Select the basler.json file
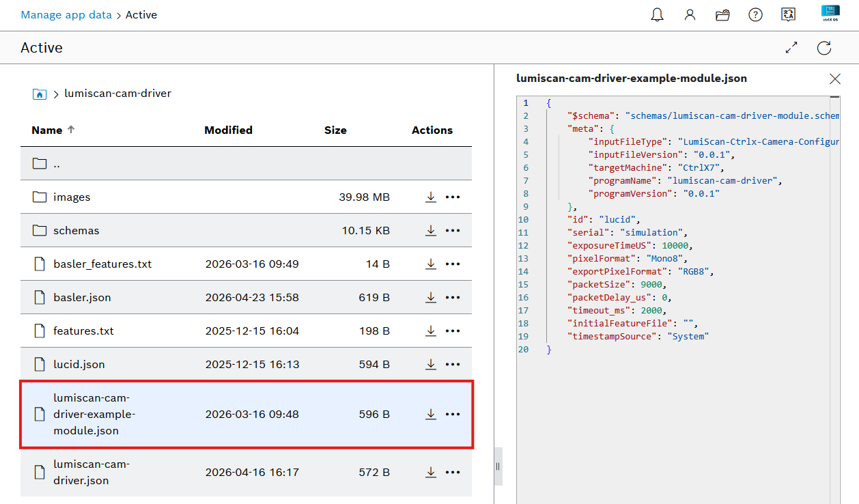This screenshot has height=504, width=859. (82, 298)
